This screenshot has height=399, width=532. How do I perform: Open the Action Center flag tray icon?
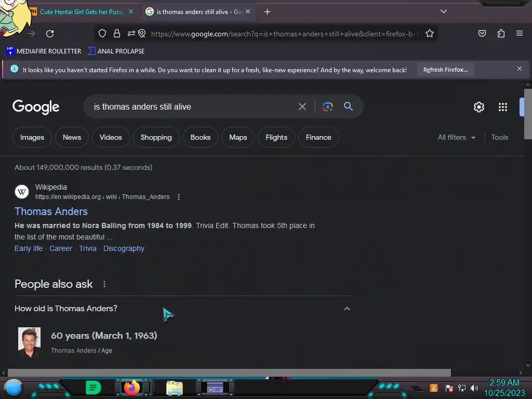(x=449, y=388)
